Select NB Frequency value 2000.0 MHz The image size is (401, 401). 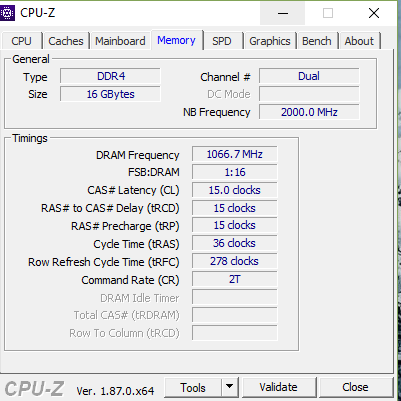tap(309, 112)
